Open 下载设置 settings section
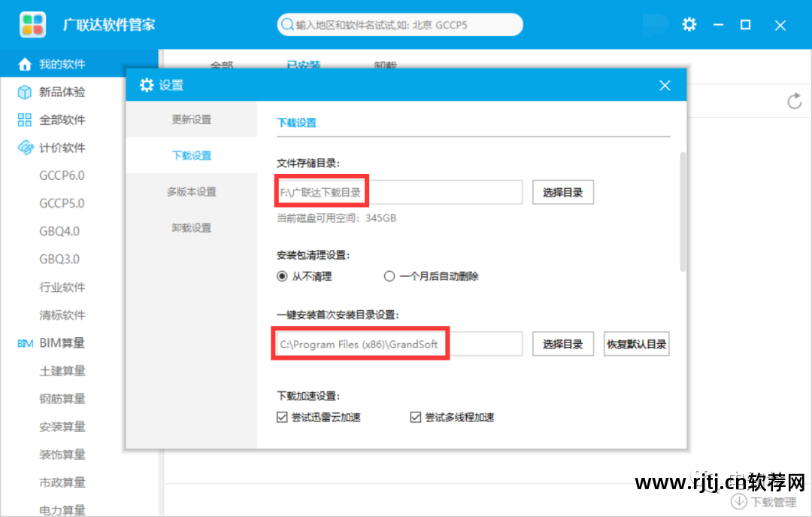Image resolution: width=812 pixels, height=517 pixels. click(192, 156)
